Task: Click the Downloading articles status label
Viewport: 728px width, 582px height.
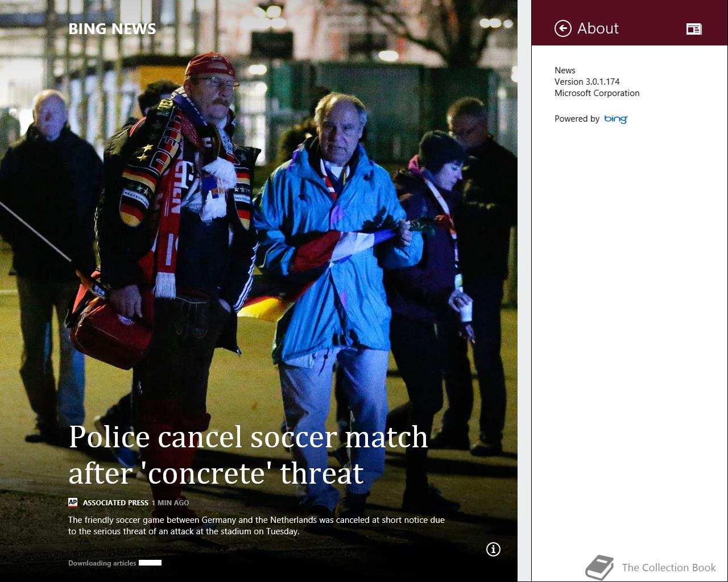Action: [102, 563]
